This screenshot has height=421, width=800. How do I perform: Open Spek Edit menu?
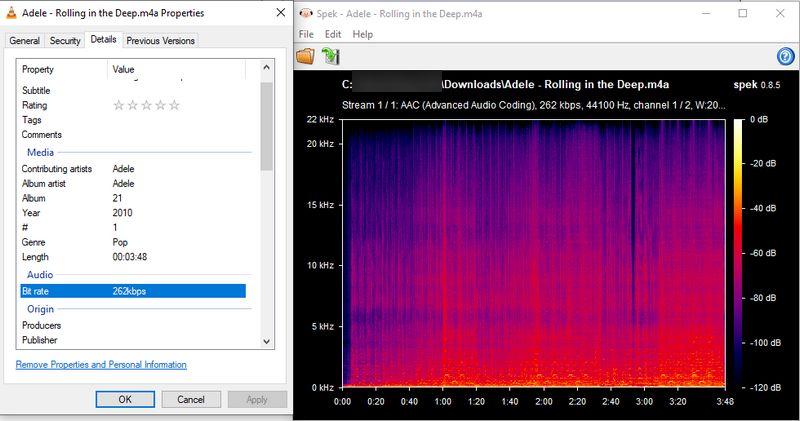333,34
